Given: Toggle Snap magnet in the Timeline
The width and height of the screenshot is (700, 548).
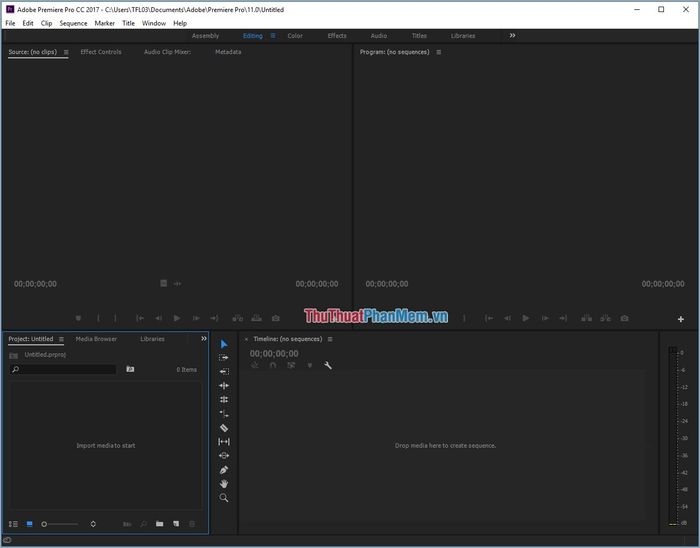Looking at the screenshot, I should [x=273, y=365].
